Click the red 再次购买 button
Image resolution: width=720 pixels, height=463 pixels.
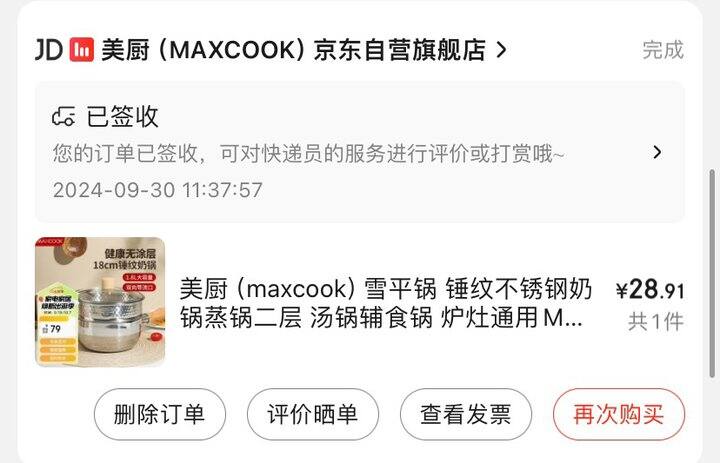(x=619, y=414)
